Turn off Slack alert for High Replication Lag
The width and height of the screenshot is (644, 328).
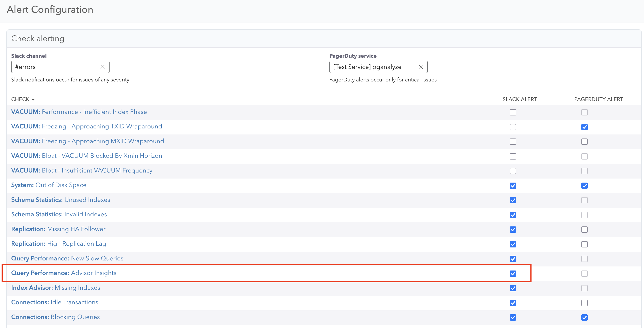pos(513,244)
